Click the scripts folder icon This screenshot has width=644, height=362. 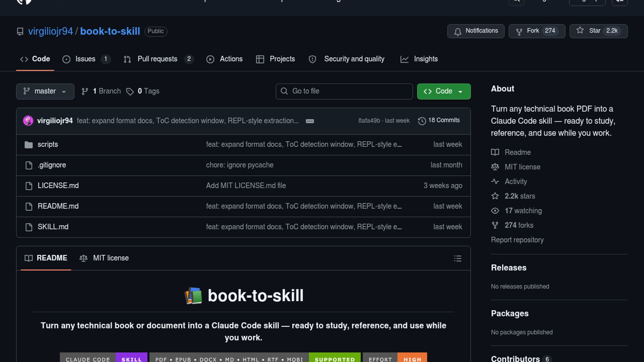29,145
